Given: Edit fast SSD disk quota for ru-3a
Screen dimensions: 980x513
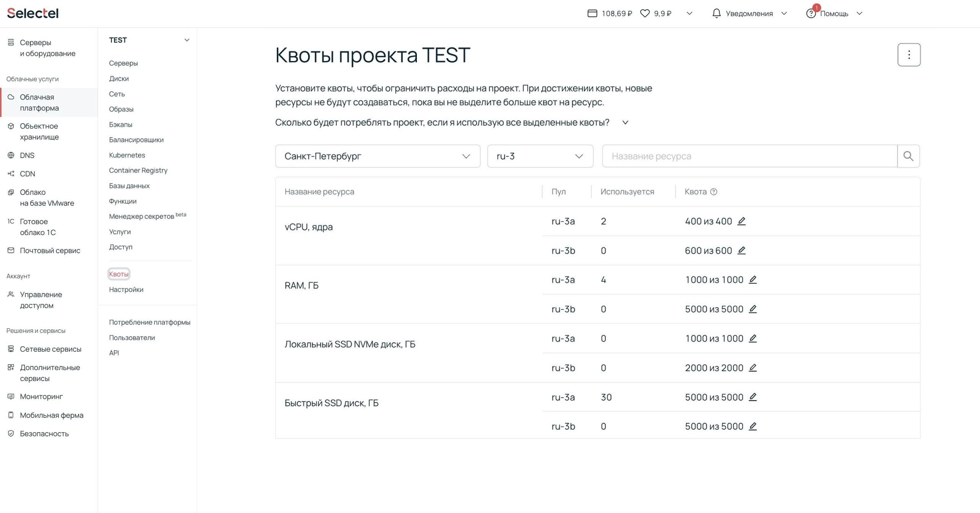Looking at the screenshot, I should pos(752,397).
